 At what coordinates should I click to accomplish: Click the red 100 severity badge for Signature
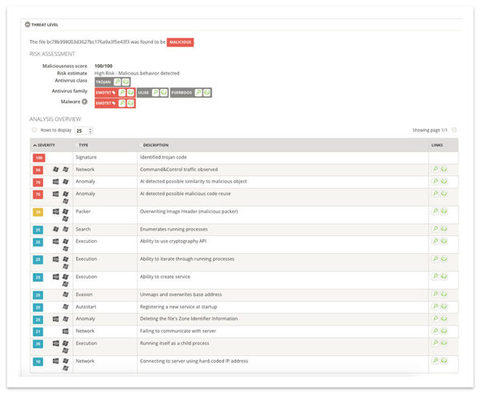tap(39, 158)
